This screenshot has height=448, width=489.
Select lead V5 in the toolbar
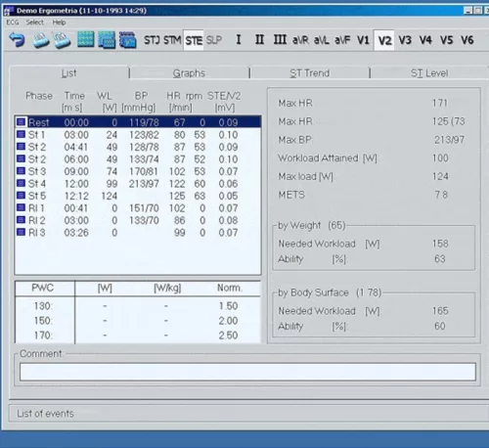[446, 40]
